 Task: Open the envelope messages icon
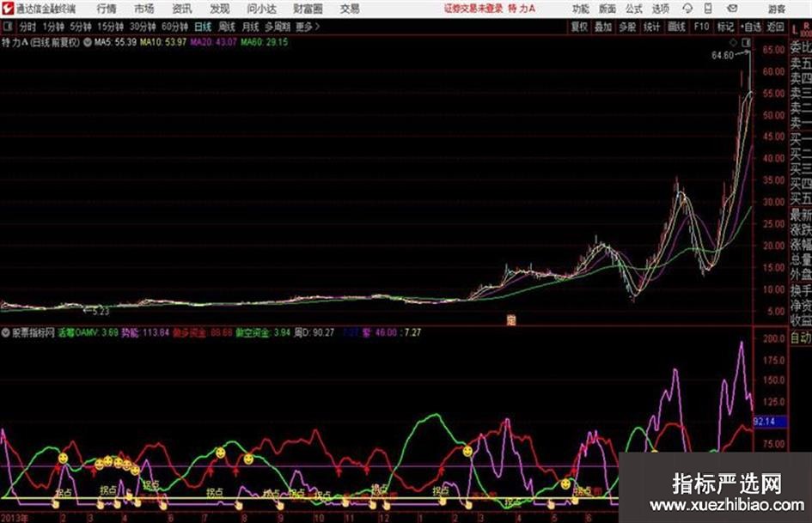pyautogui.click(x=732, y=9)
